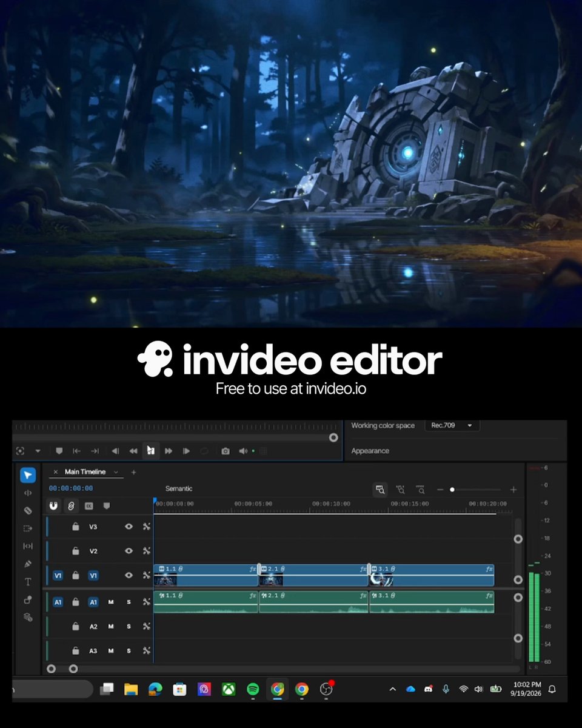Click the camera export frame icon

[226, 451]
